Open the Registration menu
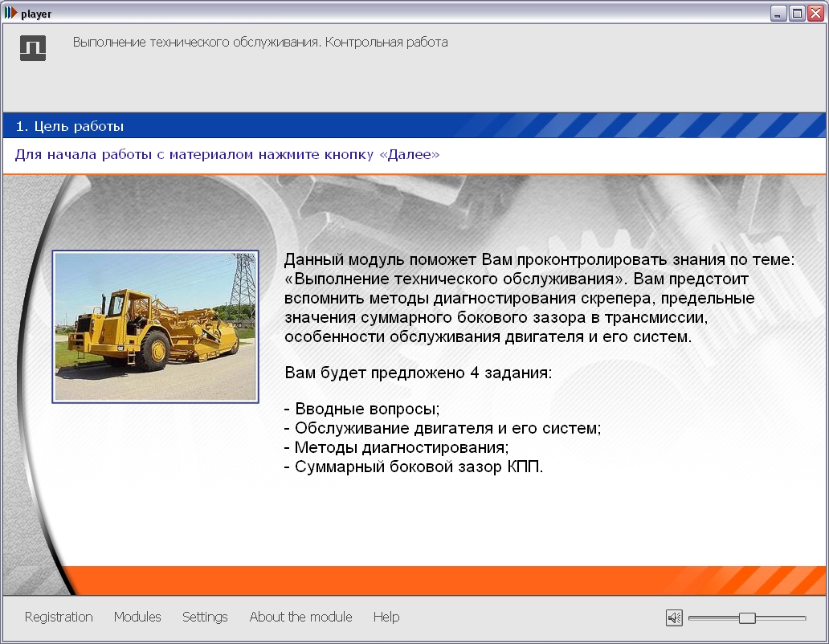829x644 pixels. (59, 617)
